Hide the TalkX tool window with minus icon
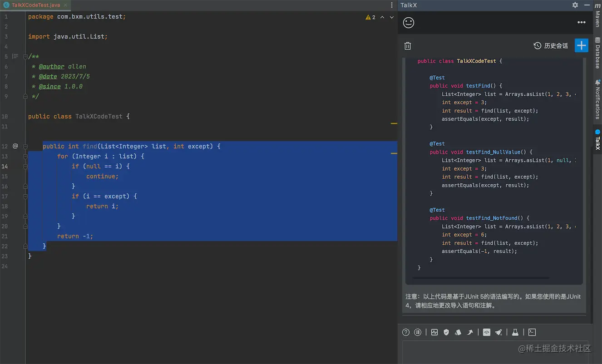Viewport: 602px width, 364px height. click(587, 5)
